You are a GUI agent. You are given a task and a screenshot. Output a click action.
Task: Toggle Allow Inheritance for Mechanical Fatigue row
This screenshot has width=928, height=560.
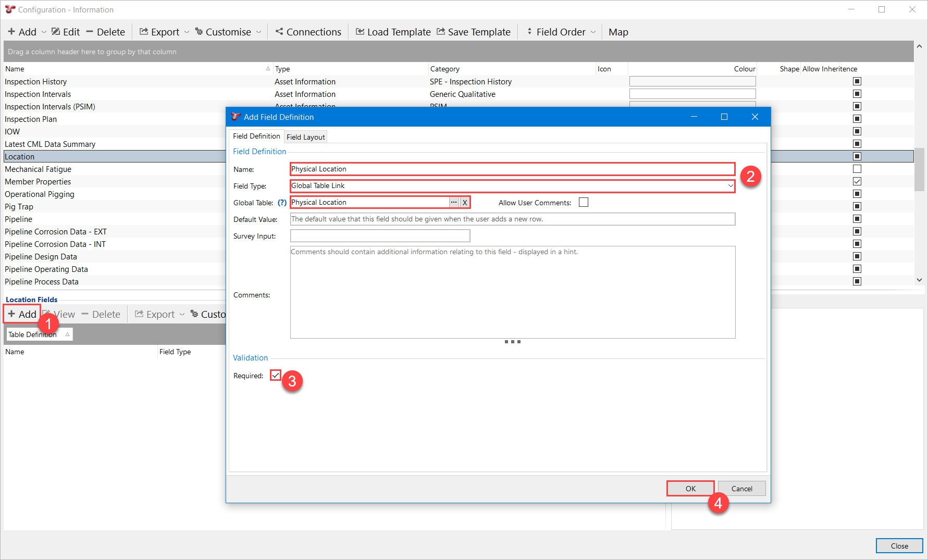click(x=857, y=169)
